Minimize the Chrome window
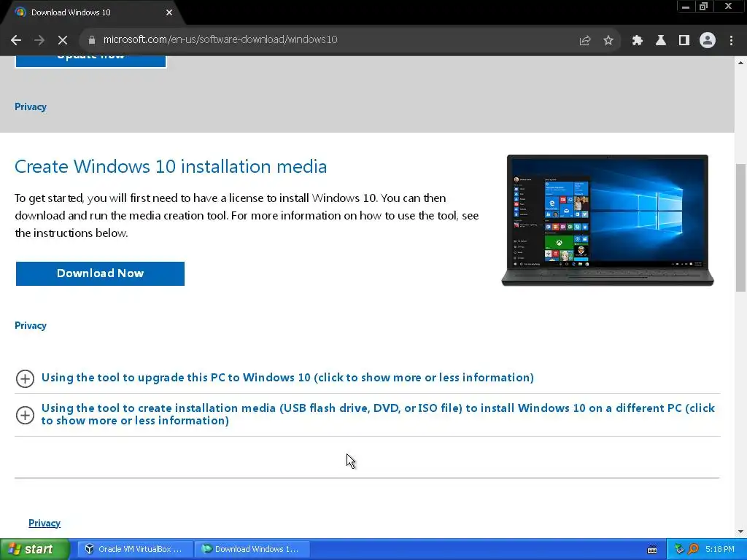 pyautogui.click(x=686, y=7)
